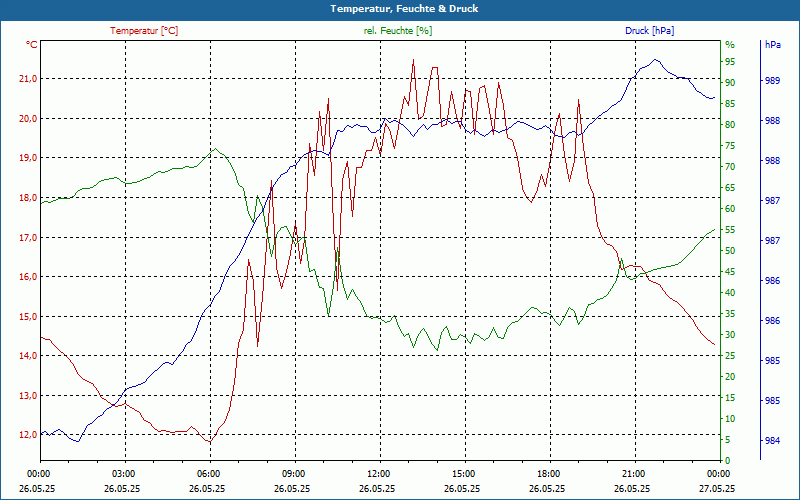Screen dimensions: 800x500
Task: Click the '984' pressure tick label
Action: tap(772, 441)
